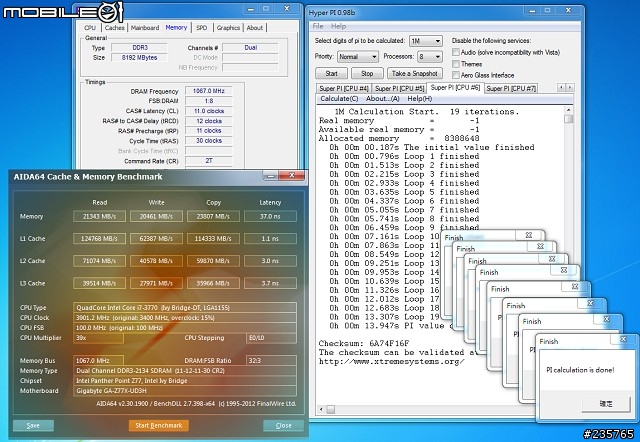Close the Hyper PI window

[x=568, y=11]
